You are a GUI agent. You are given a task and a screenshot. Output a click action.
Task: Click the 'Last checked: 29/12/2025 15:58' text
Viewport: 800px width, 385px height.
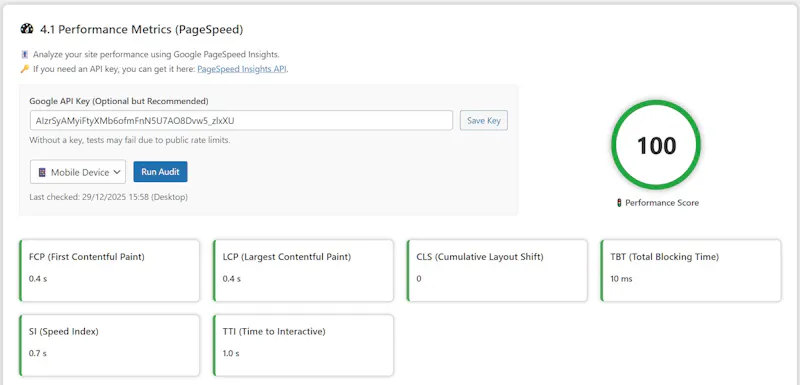click(108, 197)
